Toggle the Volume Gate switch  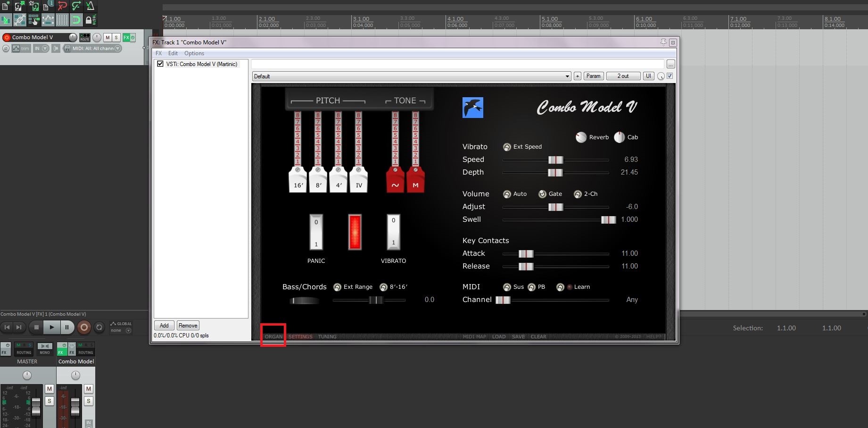pos(542,194)
